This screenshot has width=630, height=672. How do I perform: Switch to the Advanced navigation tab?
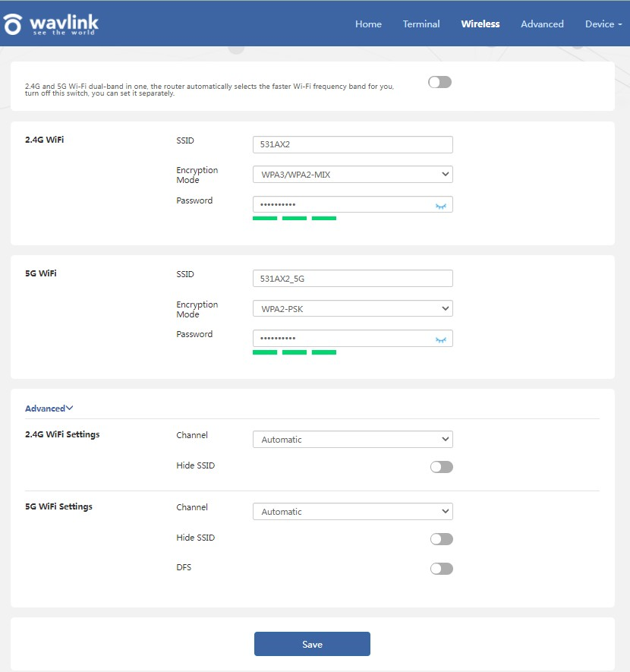542,24
